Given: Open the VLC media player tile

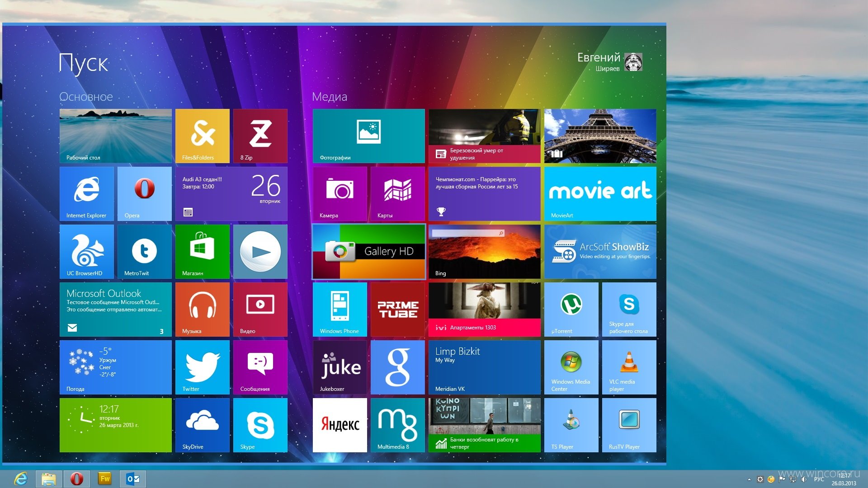Looking at the screenshot, I should point(629,367).
